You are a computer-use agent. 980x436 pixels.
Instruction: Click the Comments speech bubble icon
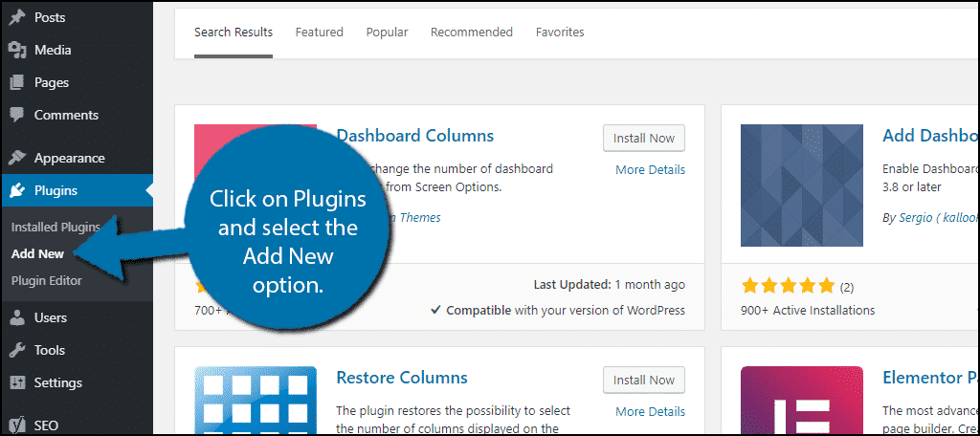(x=17, y=115)
